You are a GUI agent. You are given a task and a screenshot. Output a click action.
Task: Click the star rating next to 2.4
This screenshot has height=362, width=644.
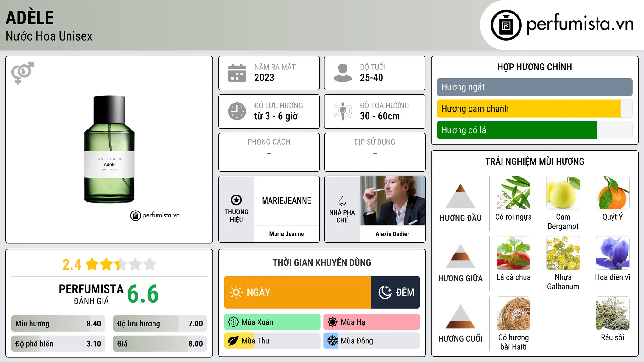pos(120,264)
